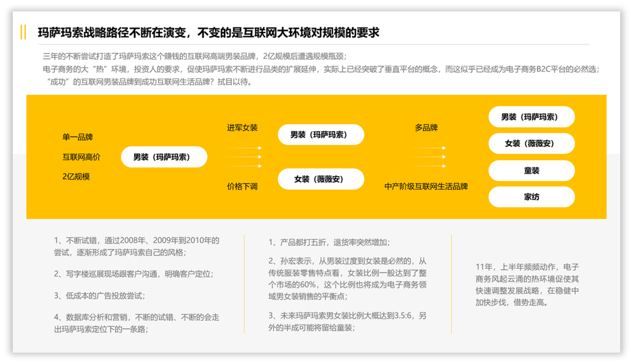
Task: Click 男装（玛萨玛索）pill topping the four-brand stack
Action: 532,117
